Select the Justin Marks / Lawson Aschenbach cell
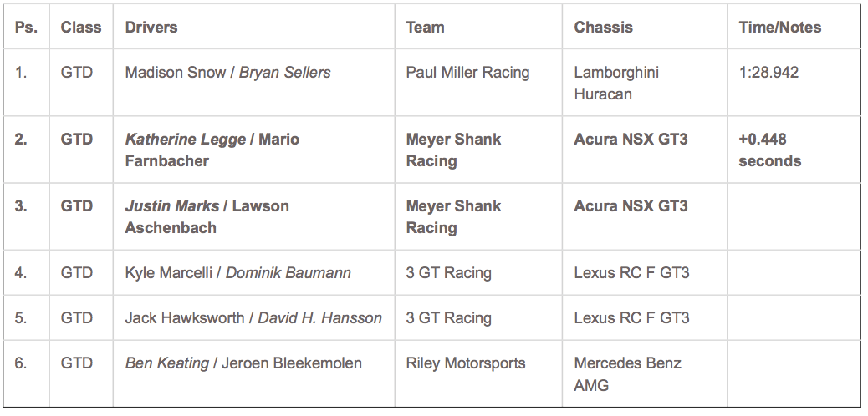Screen dimensions: 868x416 (207, 216)
